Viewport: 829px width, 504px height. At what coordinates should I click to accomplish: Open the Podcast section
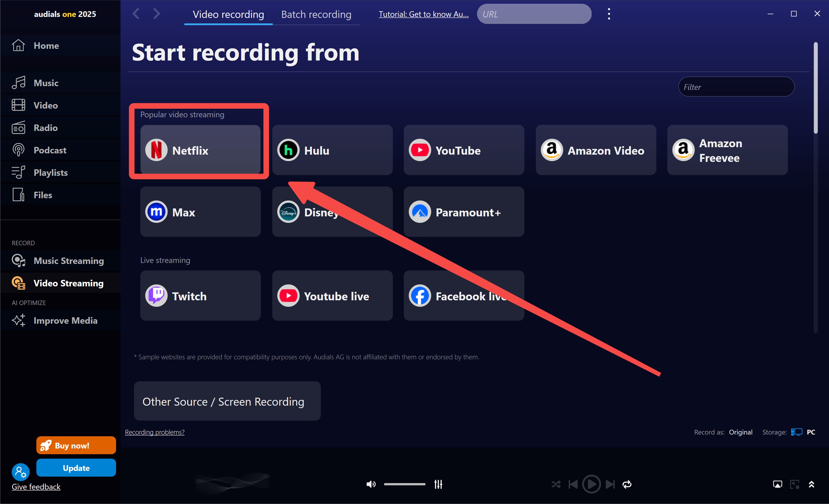click(61, 150)
